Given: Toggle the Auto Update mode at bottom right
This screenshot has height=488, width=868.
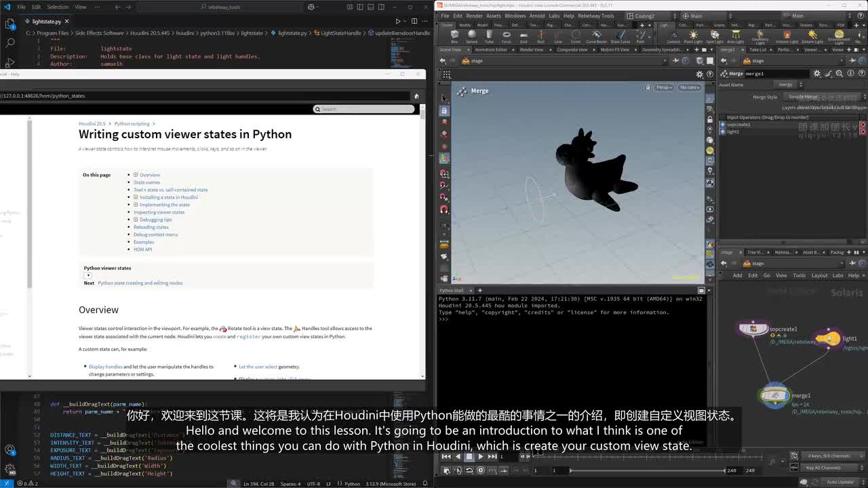Looking at the screenshot, I should point(840,482).
